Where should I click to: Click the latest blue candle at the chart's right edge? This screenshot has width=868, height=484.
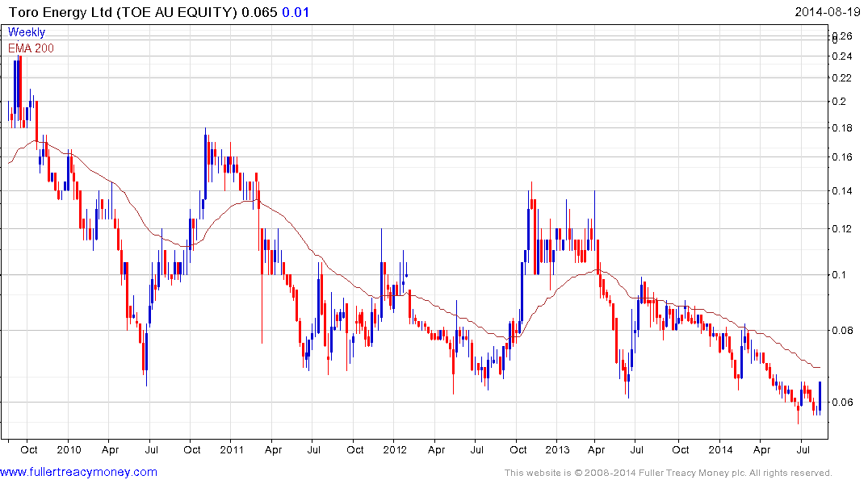820,396
